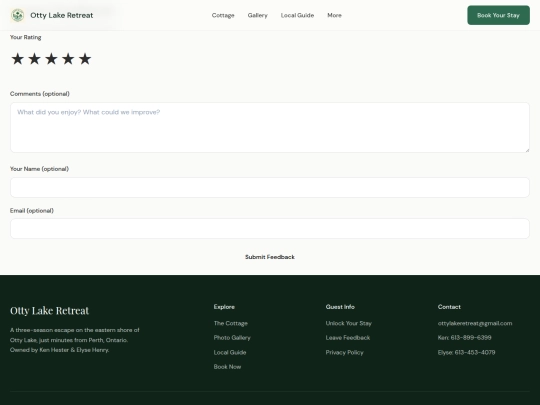Click the 'Explore' footer heading
The width and height of the screenshot is (540, 405).
coord(224,307)
